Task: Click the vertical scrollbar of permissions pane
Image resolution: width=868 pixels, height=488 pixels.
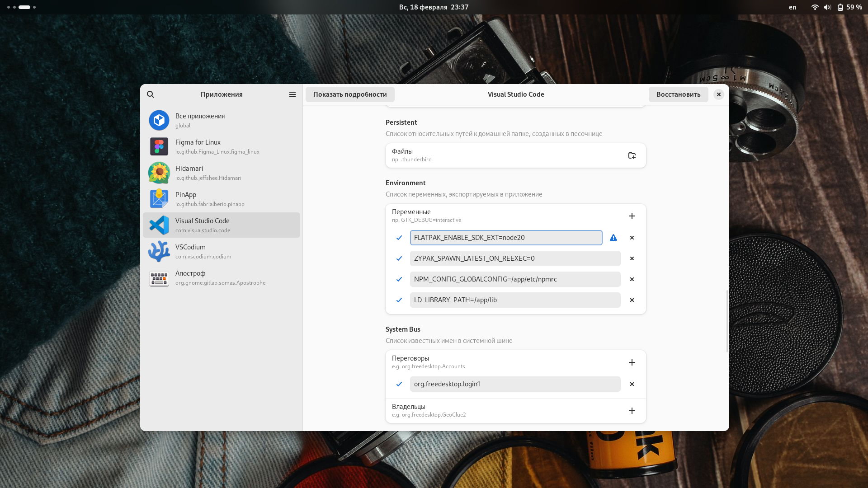Action: [x=727, y=321]
